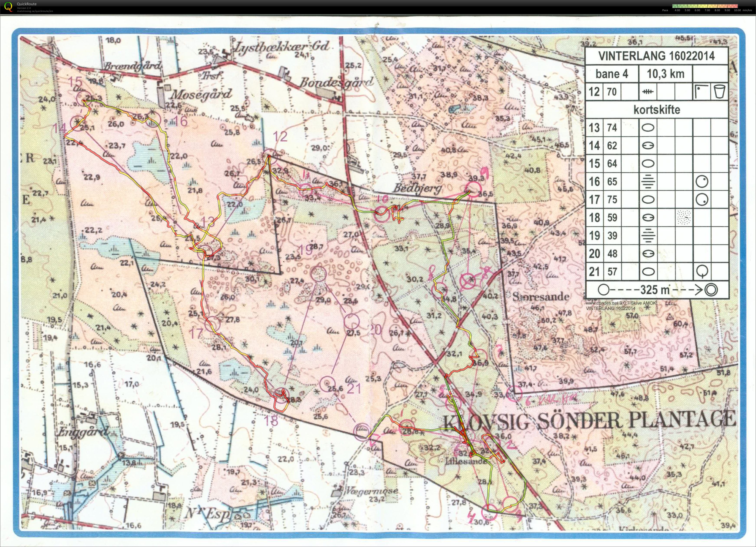
Task: Click the 'Mosegård' map label
Action: click(x=201, y=94)
